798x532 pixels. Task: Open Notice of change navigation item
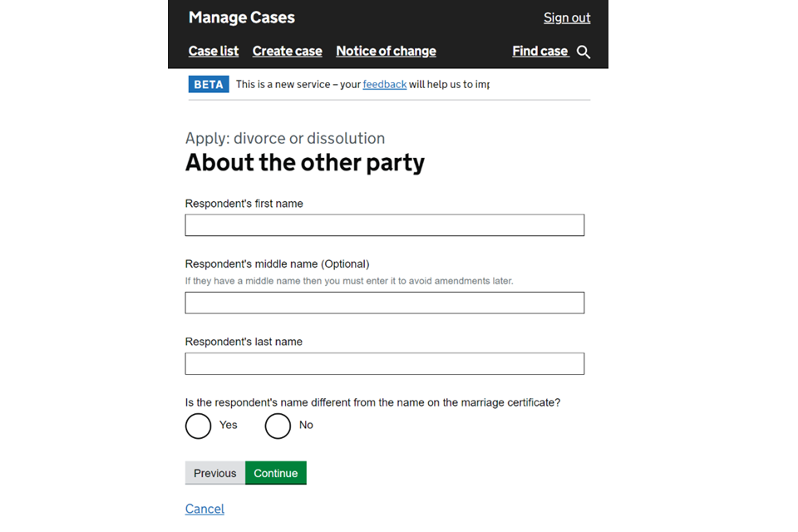[x=386, y=51]
